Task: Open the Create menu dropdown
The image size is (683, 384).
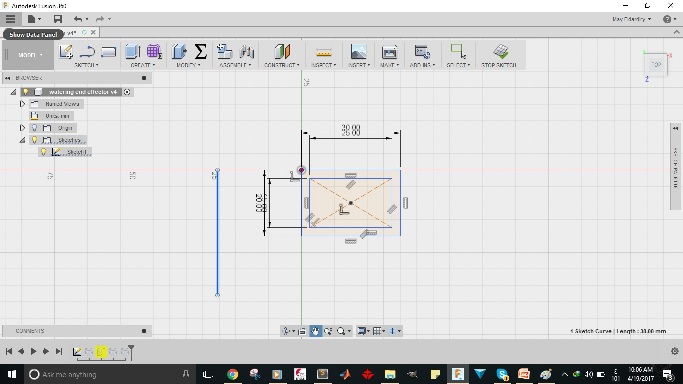Action: point(142,65)
